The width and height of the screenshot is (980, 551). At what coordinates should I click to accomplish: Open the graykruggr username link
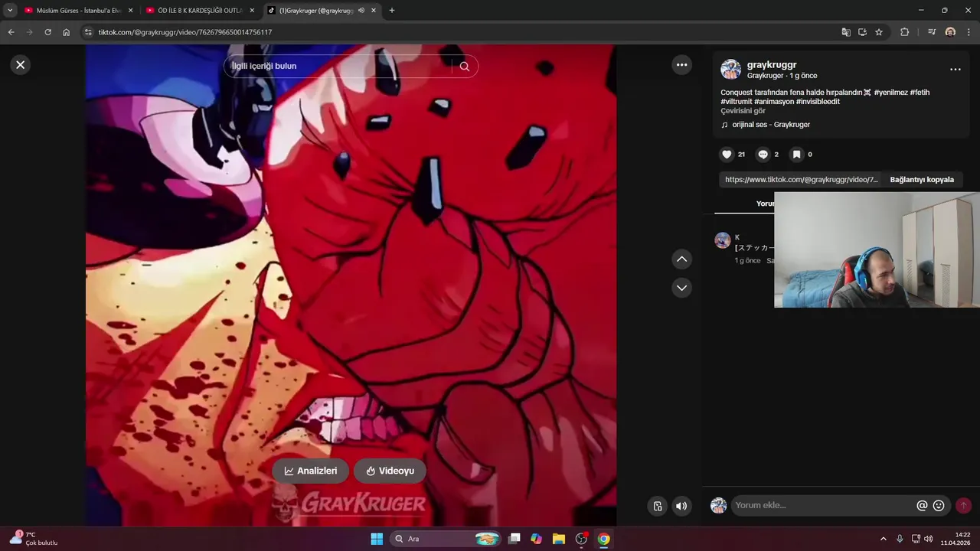click(772, 65)
